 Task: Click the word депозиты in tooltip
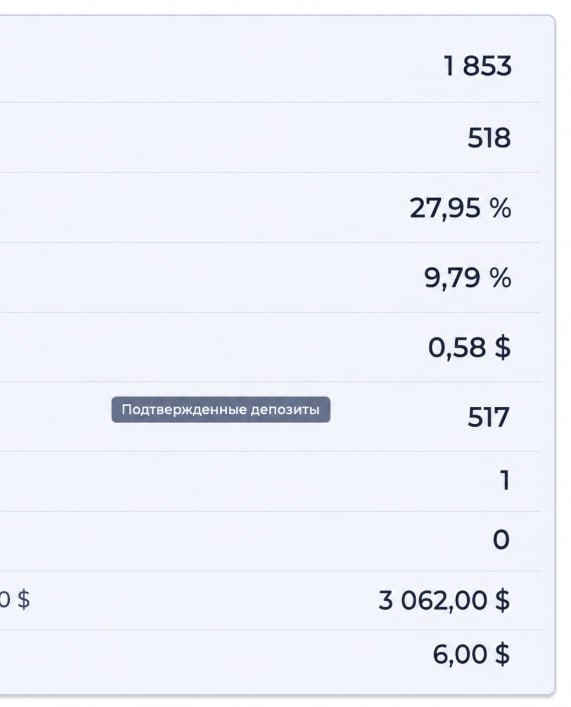tap(285, 409)
